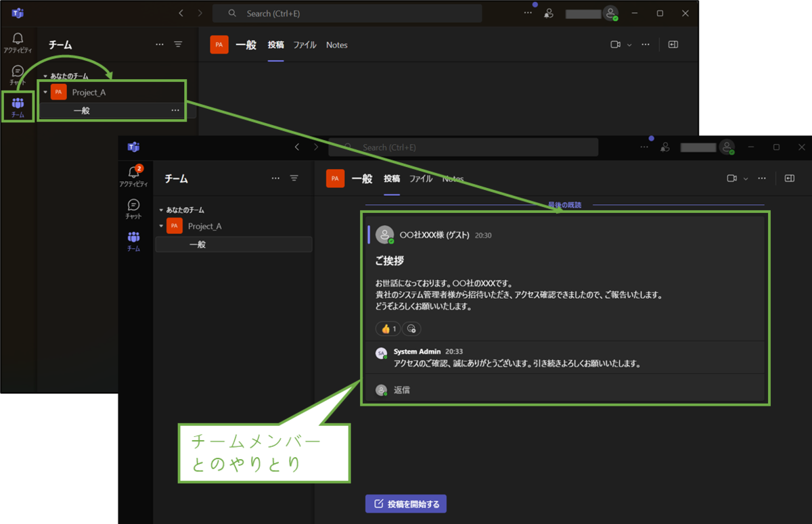Image resolution: width=812 pixels, height=524 pixels.
Task: Click the forward arrow in the front window title bar
Action: pyautogui.click(x=316, y=147)
